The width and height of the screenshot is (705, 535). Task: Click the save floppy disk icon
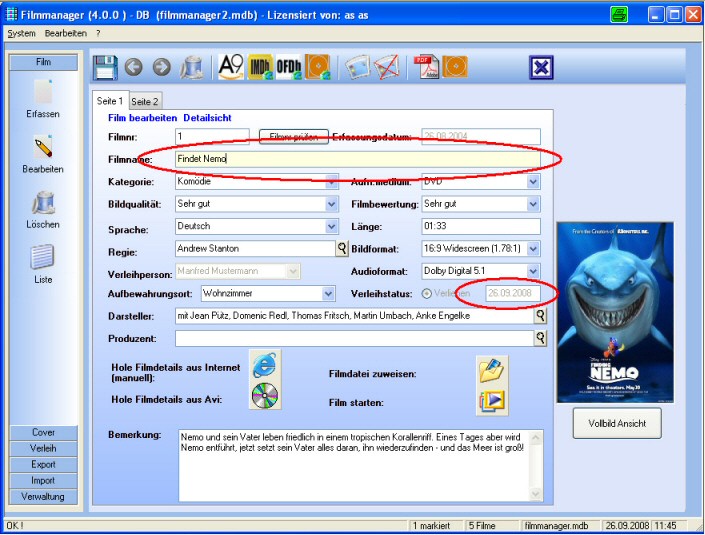(x=105, y=68)
